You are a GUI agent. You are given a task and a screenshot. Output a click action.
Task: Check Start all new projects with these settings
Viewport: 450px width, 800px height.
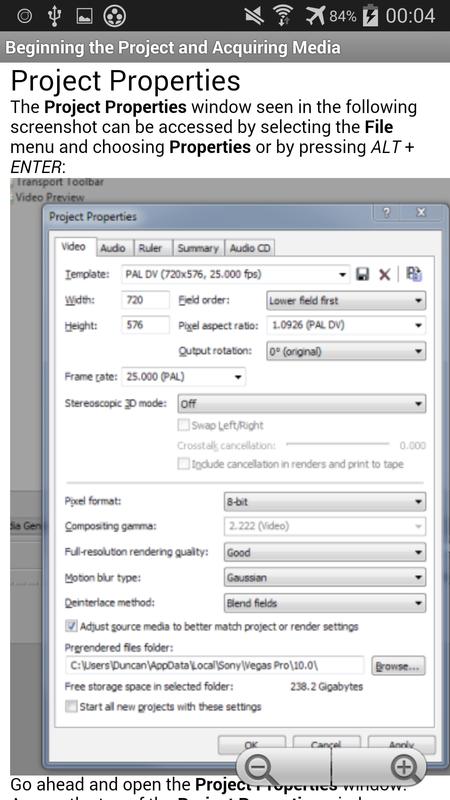[71, 707]
